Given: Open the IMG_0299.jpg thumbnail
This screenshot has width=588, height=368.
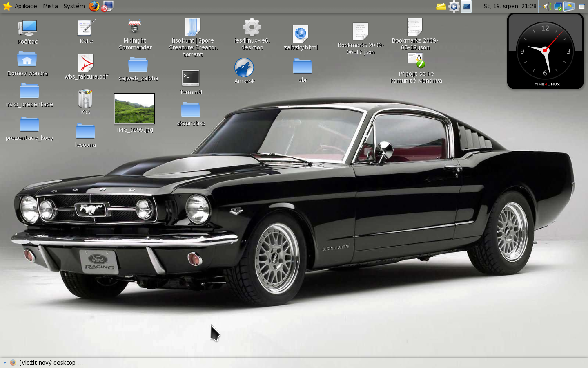Looking at the screenshot, I should click(x=134, y=109).
